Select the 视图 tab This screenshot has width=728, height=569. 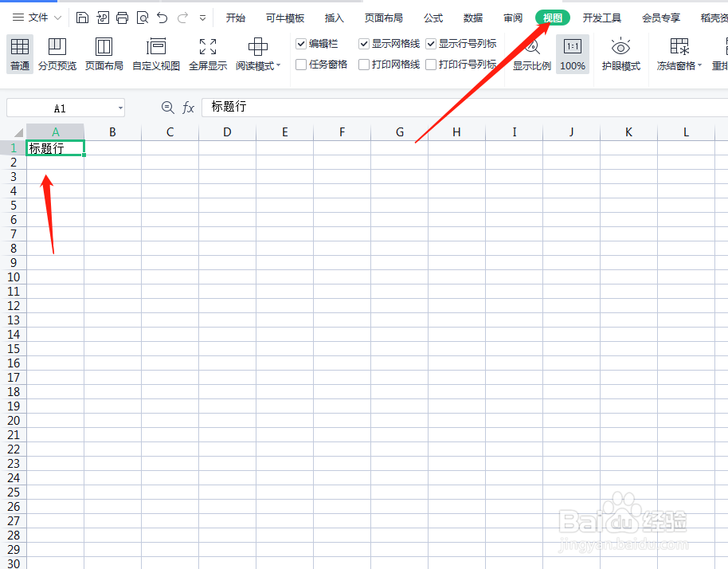click(553, 18)
